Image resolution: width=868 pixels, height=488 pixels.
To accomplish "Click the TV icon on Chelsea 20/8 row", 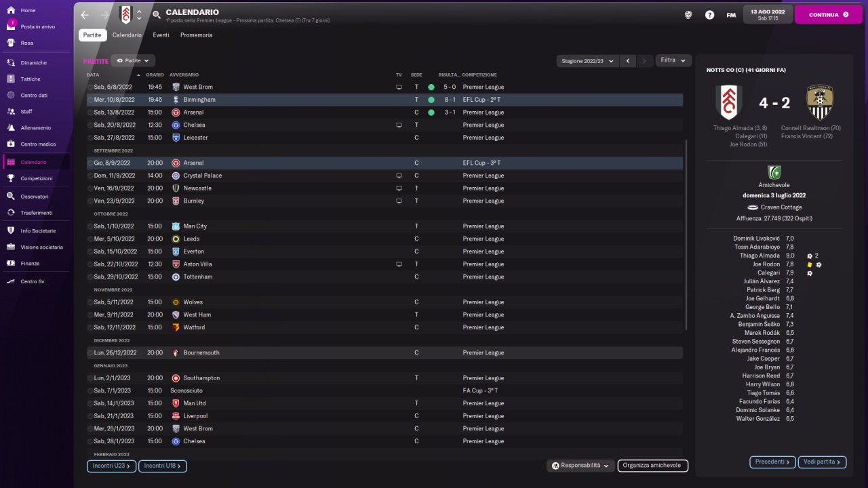I will click(399, 125).
